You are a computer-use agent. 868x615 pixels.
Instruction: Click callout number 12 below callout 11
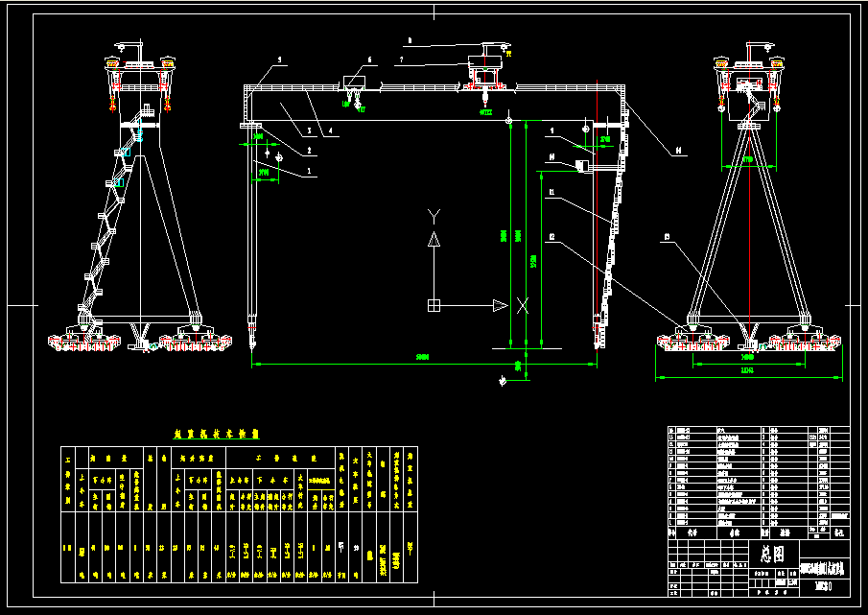551,237
